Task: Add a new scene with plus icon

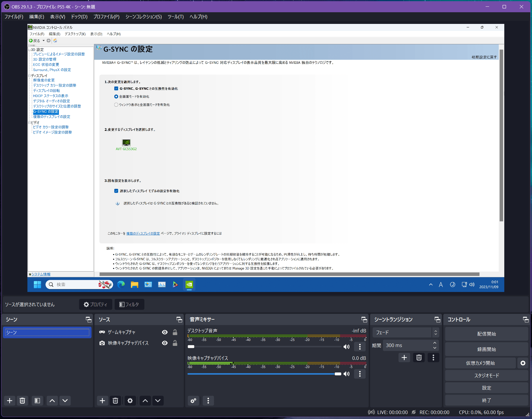Action: coord(10,401)
